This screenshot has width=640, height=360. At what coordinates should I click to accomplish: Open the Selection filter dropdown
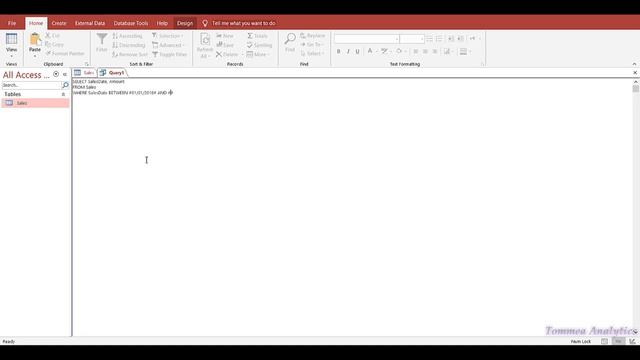(167, 36)
